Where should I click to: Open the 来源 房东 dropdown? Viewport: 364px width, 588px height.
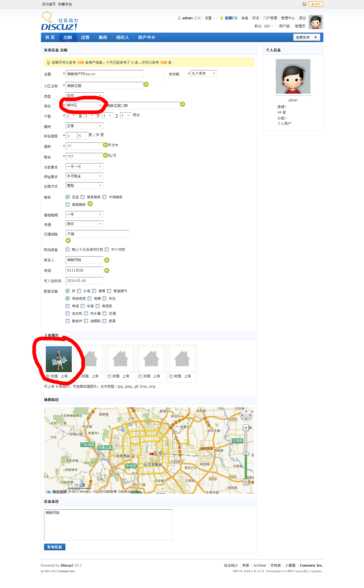click(84, 224)
